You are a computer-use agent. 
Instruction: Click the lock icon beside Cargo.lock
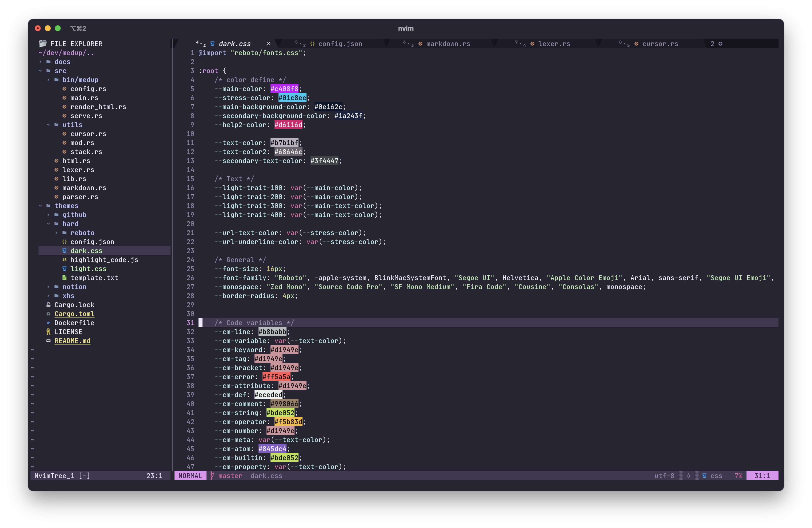pos(48,304)
